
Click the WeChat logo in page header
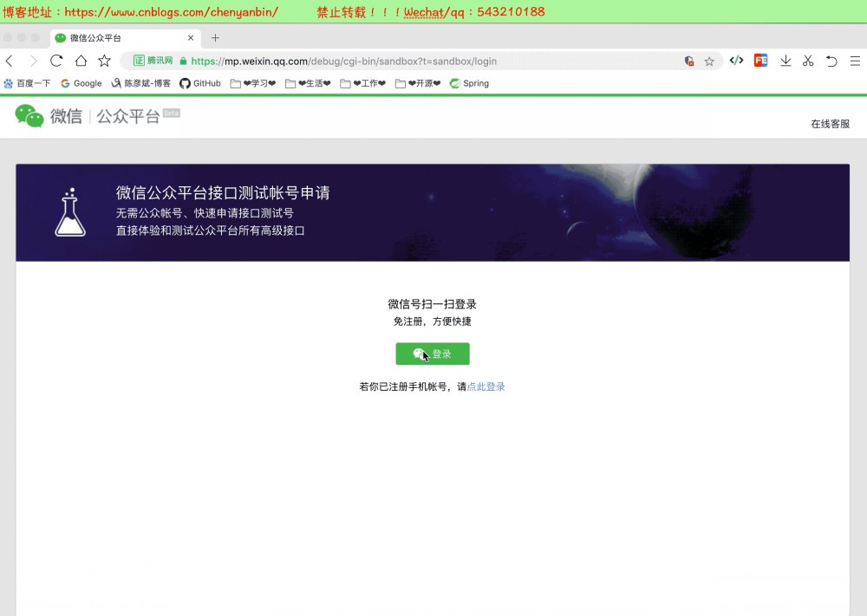(29, 115)
